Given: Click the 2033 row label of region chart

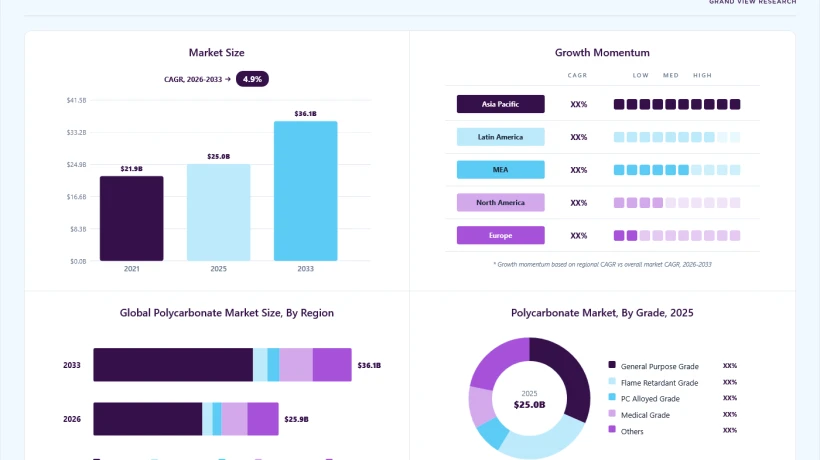Looking at the screenshot, I should pos(72,365).
